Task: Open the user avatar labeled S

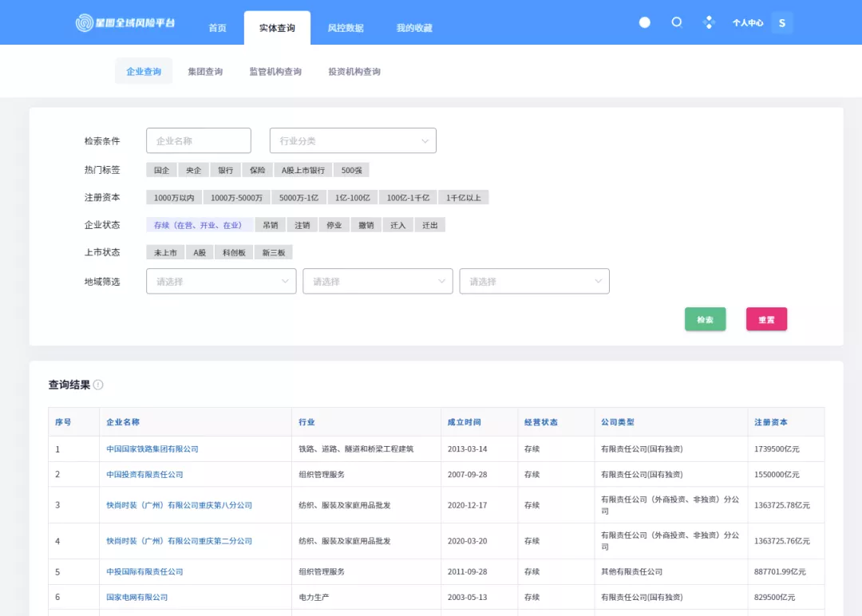Action: coord(781,23)
